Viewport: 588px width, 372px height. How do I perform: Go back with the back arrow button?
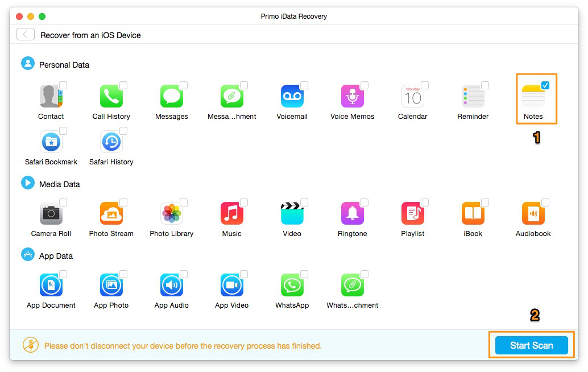[x=26, y=35]
